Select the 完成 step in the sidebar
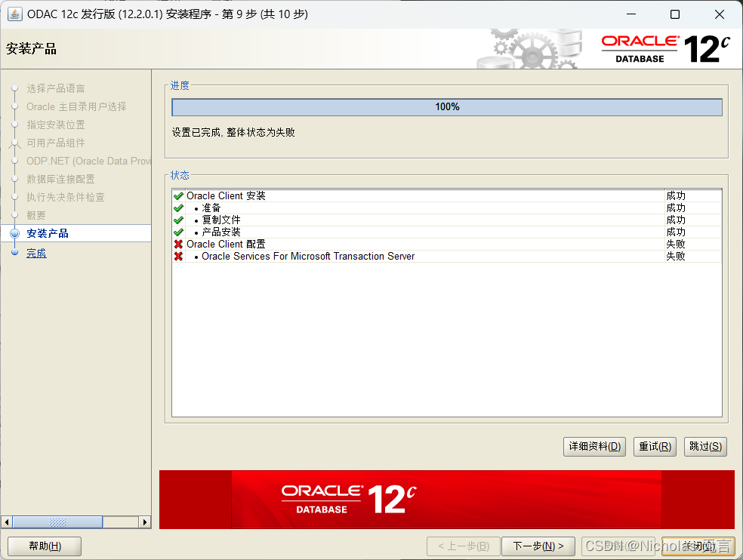 [36, 253]
